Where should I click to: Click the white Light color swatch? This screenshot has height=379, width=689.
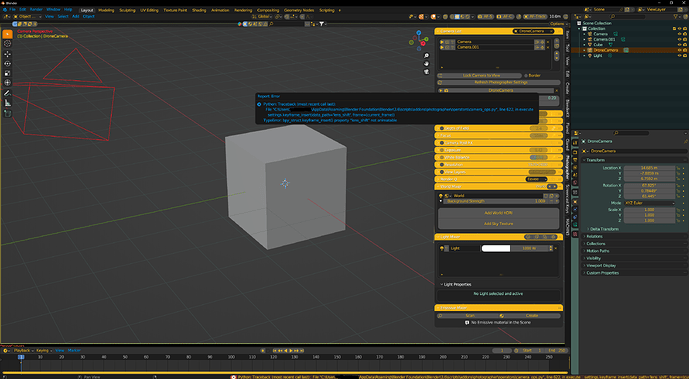tap(496, 248)
